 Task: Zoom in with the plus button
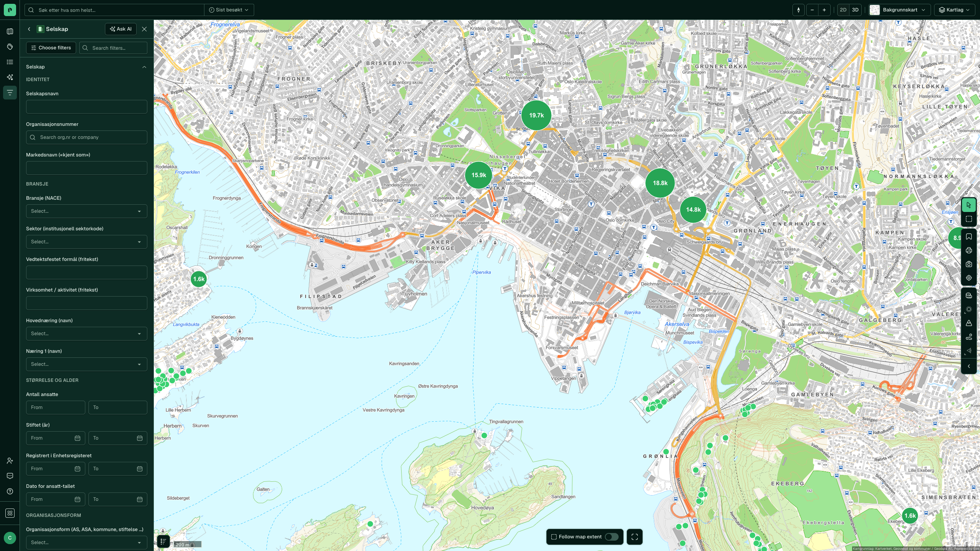pos(824,10)
